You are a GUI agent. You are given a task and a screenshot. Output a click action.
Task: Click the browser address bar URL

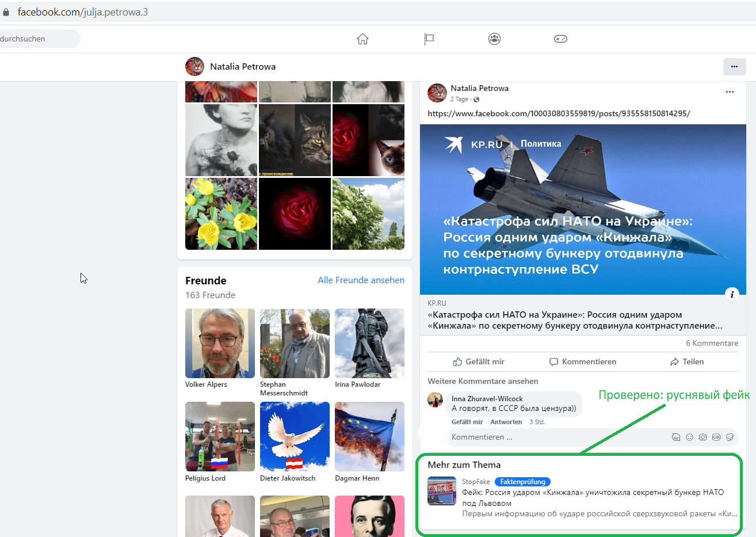(82, 12)
